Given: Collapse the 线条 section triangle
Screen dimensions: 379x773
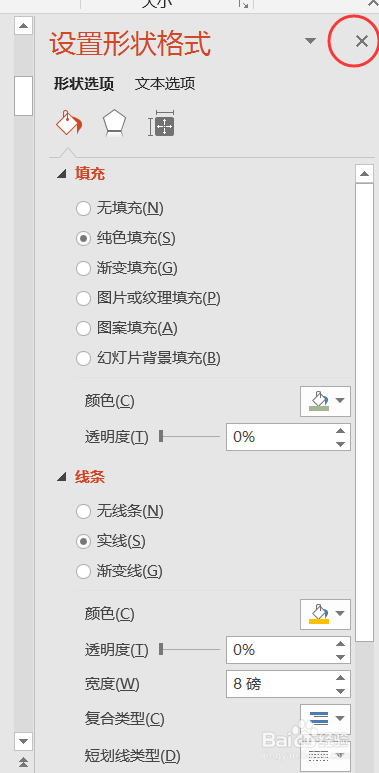Looking at the screenshot, I should 62,477.
